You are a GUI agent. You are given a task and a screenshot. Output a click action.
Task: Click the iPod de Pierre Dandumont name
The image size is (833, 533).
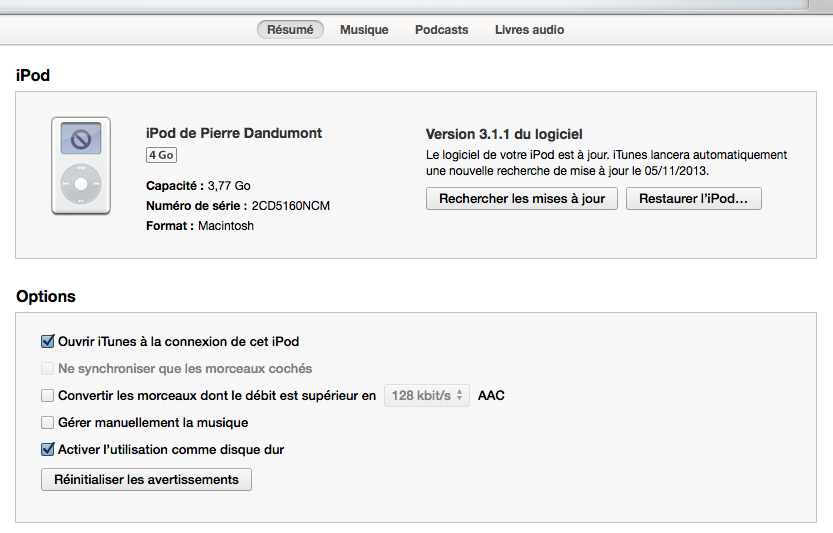234,133
